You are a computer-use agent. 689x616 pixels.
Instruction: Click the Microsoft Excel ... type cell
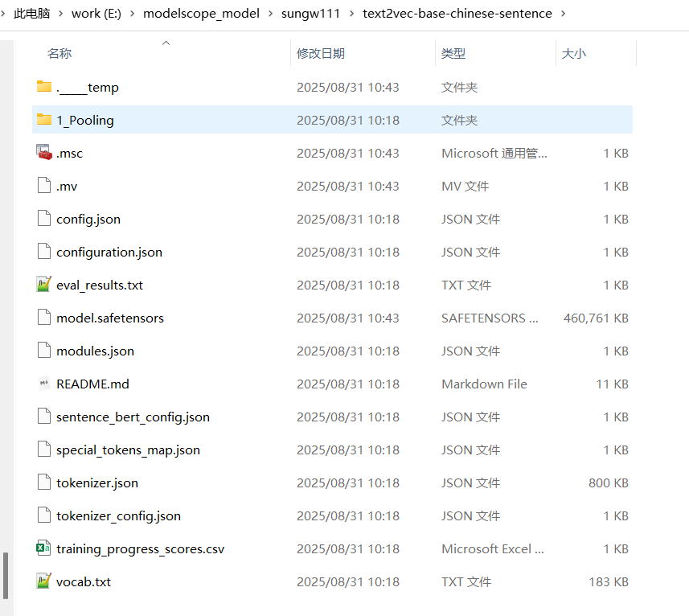coord(493,548)
